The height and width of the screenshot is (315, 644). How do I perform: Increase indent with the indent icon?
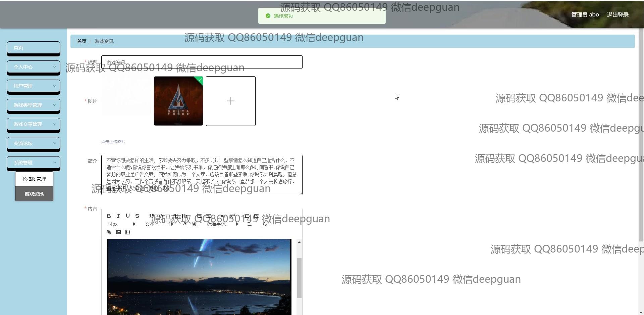[256, 216]
